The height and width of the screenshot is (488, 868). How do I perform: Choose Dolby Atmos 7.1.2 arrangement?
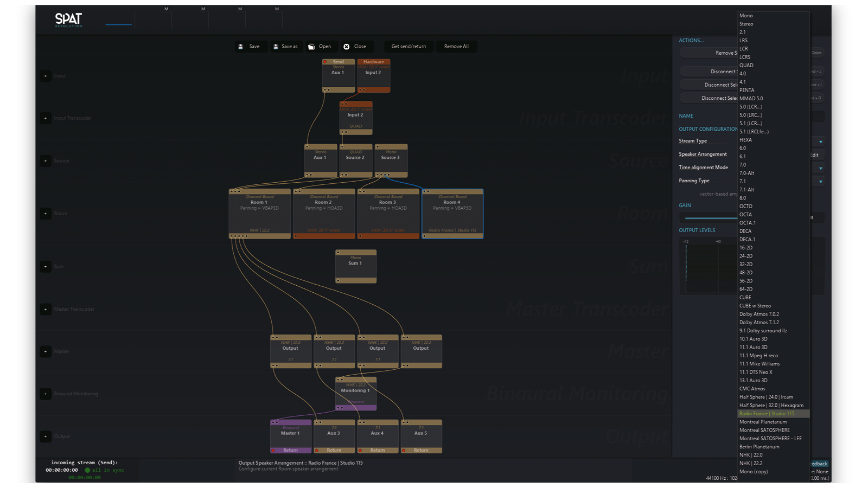click(773, 322)
